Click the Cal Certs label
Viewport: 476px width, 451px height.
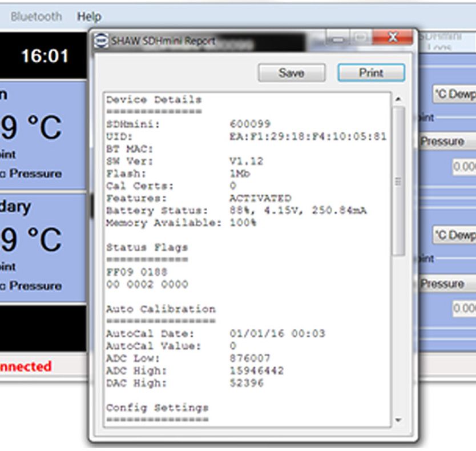[x=140, y=186]
